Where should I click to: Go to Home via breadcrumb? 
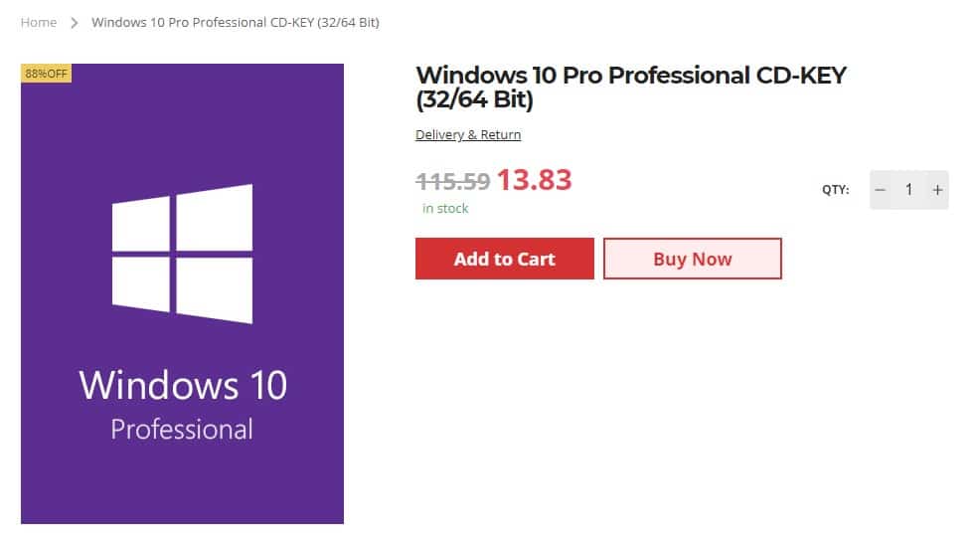39,22
